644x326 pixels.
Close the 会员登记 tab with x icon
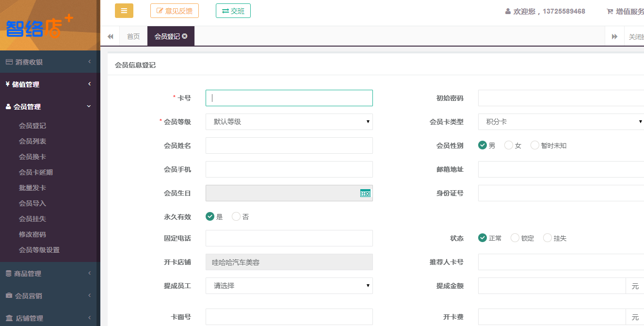tap(185, 36)
